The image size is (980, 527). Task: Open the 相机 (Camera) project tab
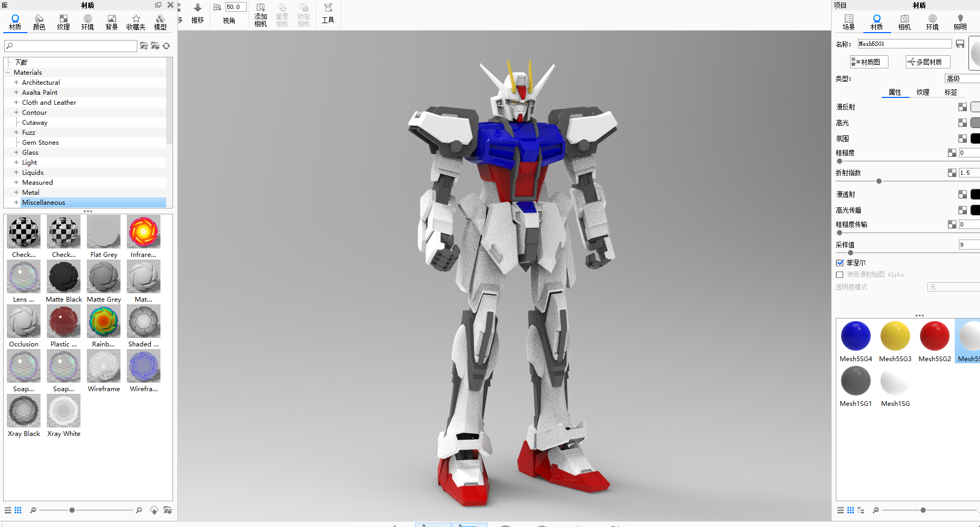(904, 22)
